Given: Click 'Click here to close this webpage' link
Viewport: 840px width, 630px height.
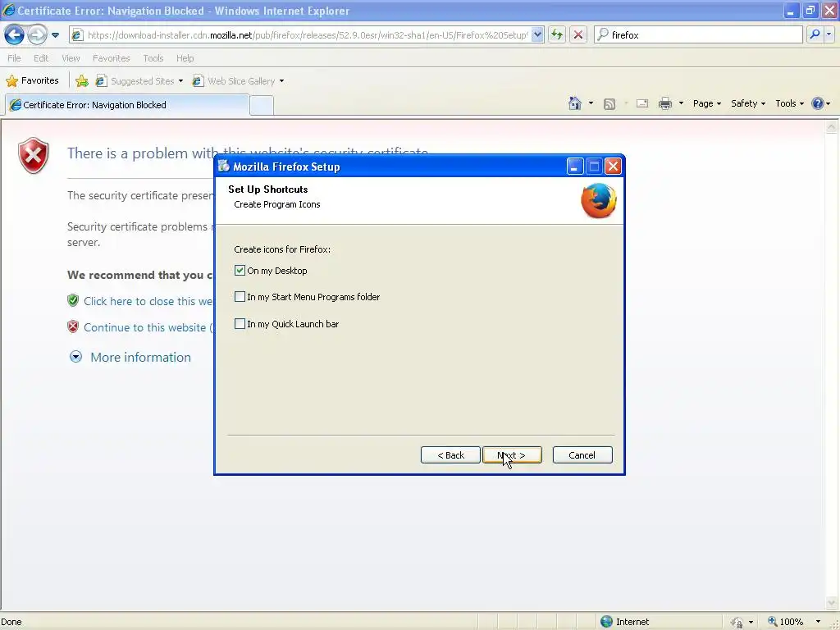Looking at the screenshot, I should tap(148, 301).
